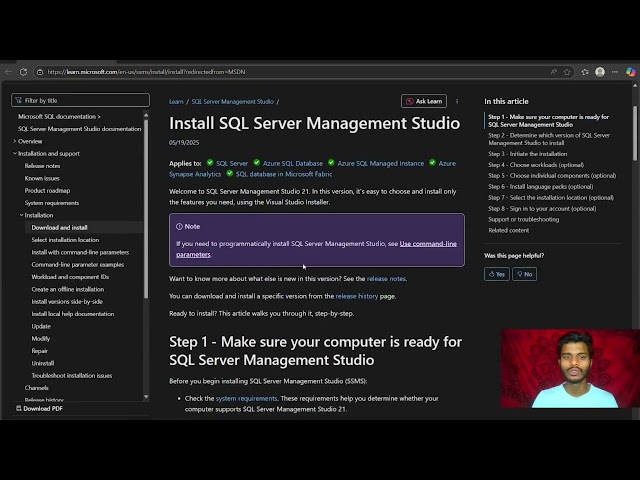This screenshot has width=640, height=480.
Task: Expand the Overview tree node
Action: click(x=15, y=141)
